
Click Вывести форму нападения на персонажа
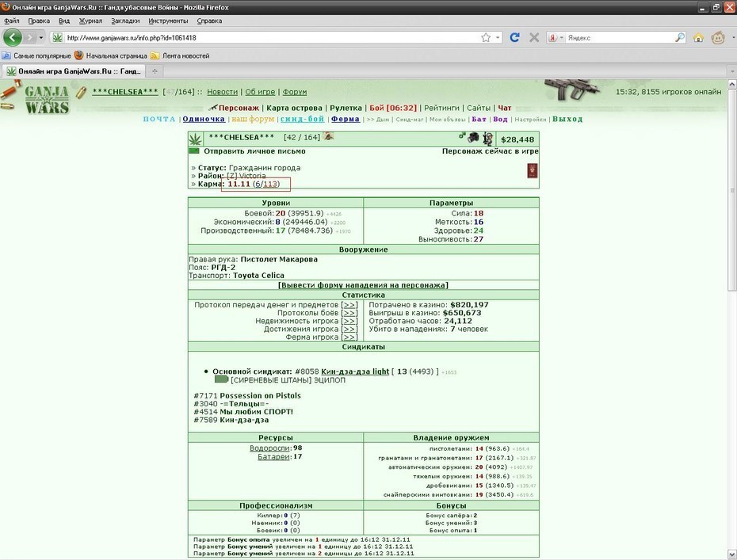click(363, 285)
